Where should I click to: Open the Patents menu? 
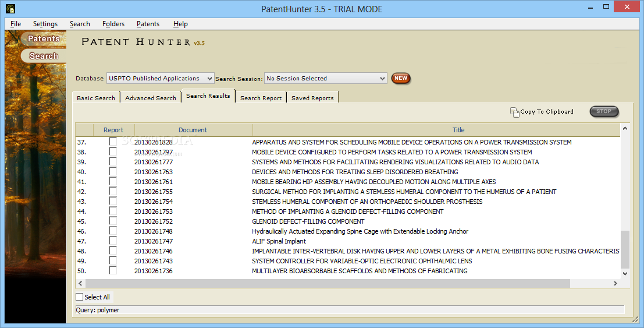(148, 24)
